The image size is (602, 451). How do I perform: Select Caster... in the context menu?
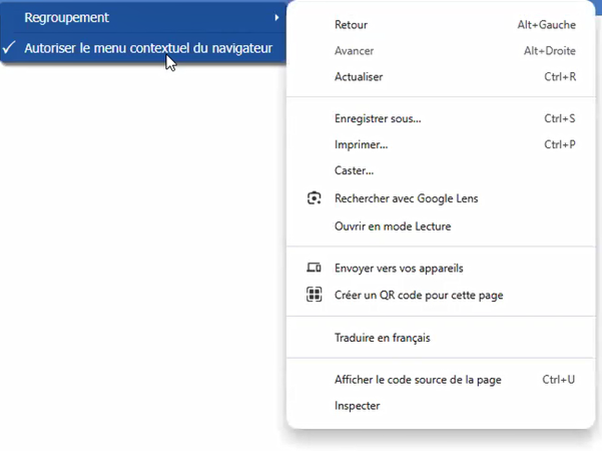coord(441,170)
